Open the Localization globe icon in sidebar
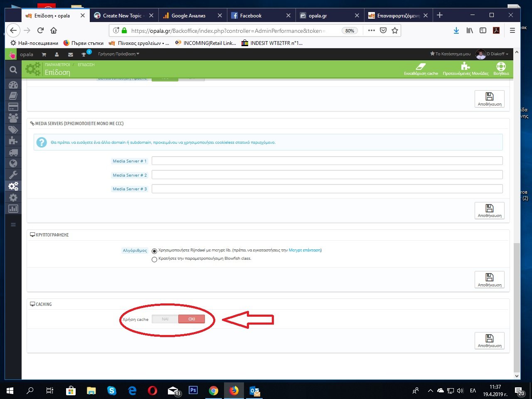Screen dimensions: 532x399 13,163
